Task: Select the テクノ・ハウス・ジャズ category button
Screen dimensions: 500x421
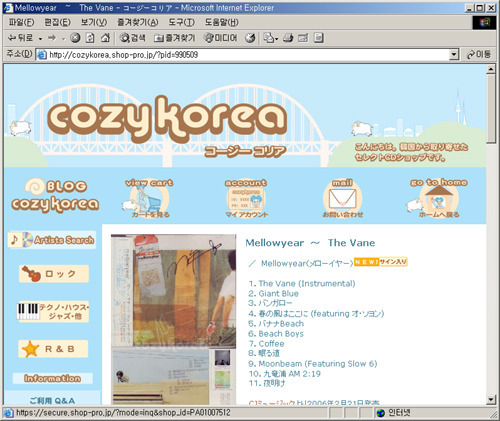Action: tap(53, 312)
